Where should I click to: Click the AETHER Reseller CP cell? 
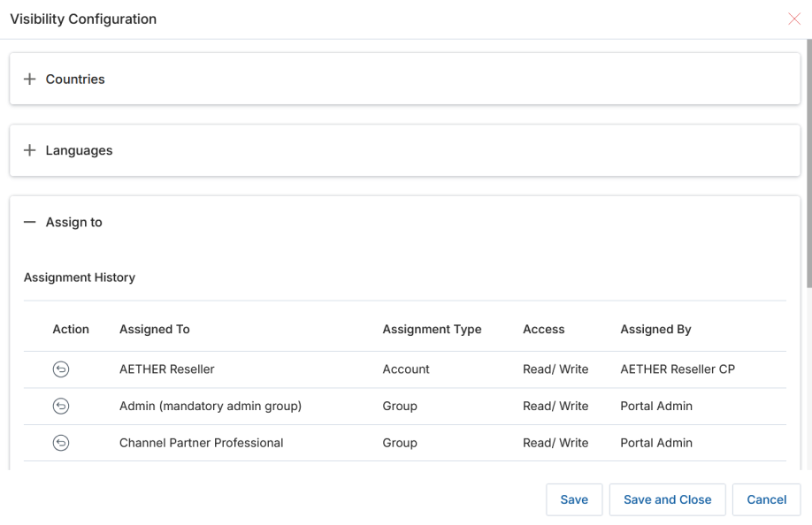pos(678,369)
